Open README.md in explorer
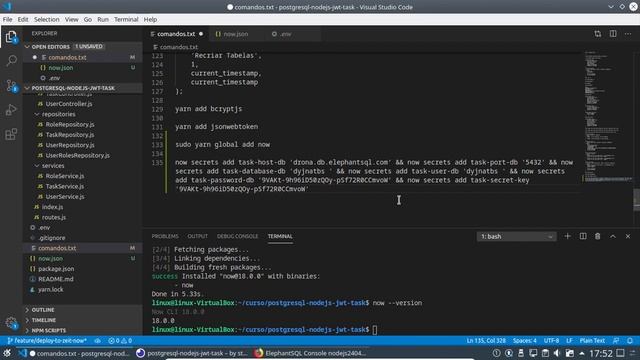Screen dimensions: 640x360 (x=56, y=279)
